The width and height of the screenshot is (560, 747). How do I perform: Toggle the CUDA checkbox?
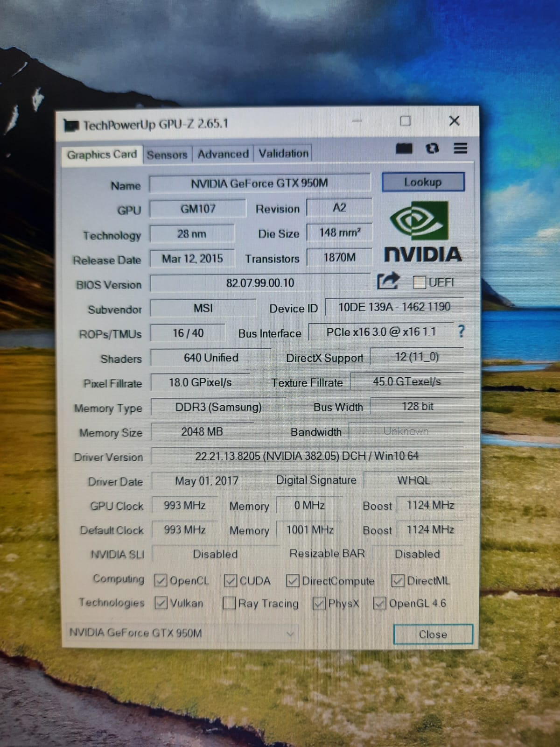pos(231,580)
